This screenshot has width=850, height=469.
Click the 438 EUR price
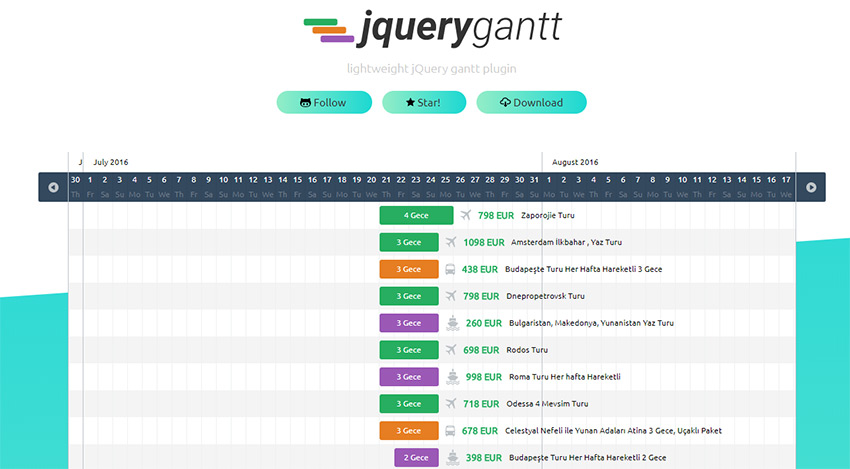point(480,269)
